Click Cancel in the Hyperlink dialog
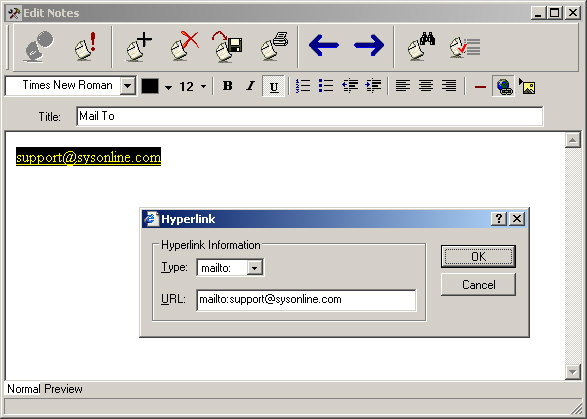 pos(478,285)
